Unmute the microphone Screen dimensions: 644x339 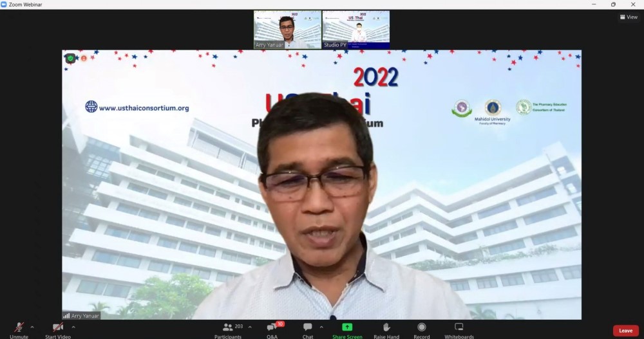19,329
